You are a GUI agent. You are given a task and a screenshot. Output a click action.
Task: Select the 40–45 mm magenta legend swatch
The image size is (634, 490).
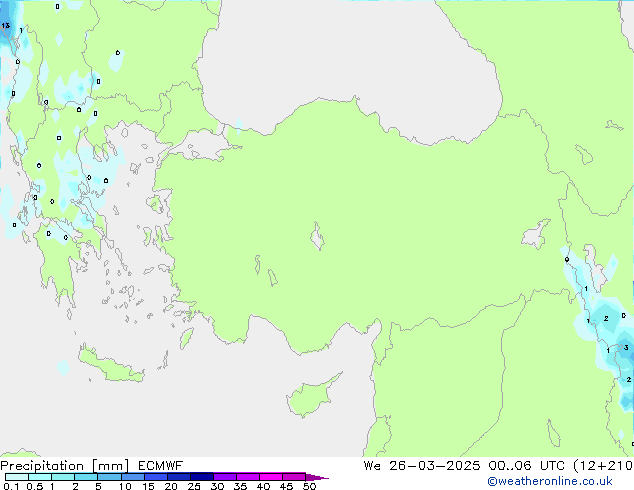271,477
